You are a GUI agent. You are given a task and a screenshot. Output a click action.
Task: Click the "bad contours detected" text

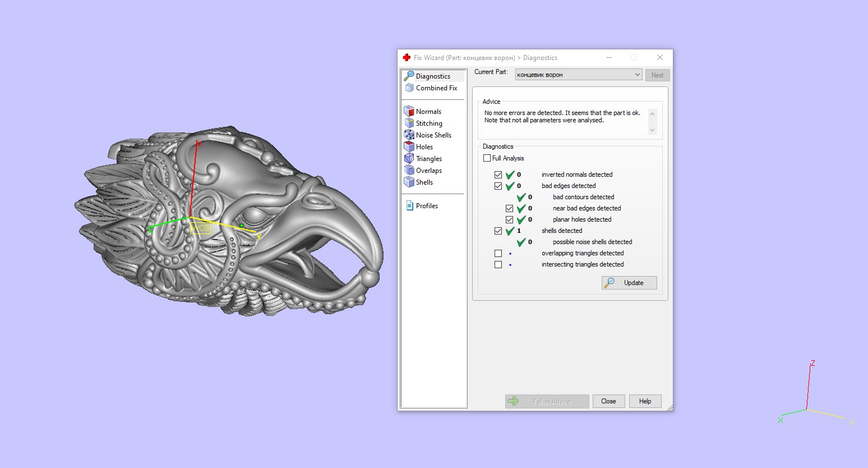tap(583, 197)
